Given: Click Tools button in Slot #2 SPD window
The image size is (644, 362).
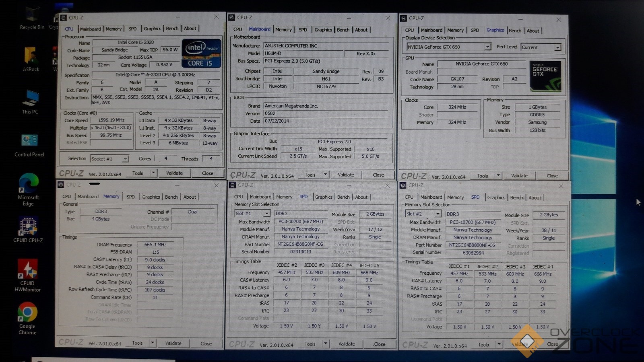Looking at the screenshot, I should point(483,345).
